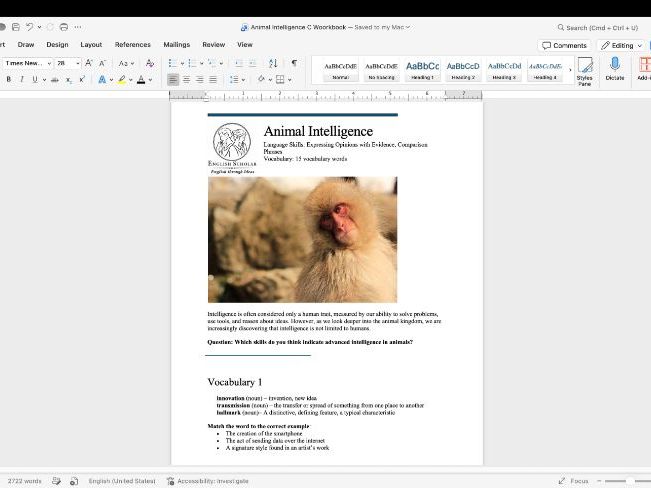Justify the paragraph text
The height and width of the screenshot is (488, 651).
pos(213,79)
